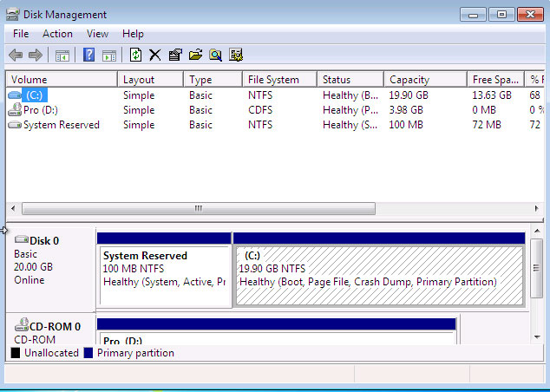The image size is (550, 392).
Task: Open the Action menu
Action: pyautogui.click(x=57, y=34)
